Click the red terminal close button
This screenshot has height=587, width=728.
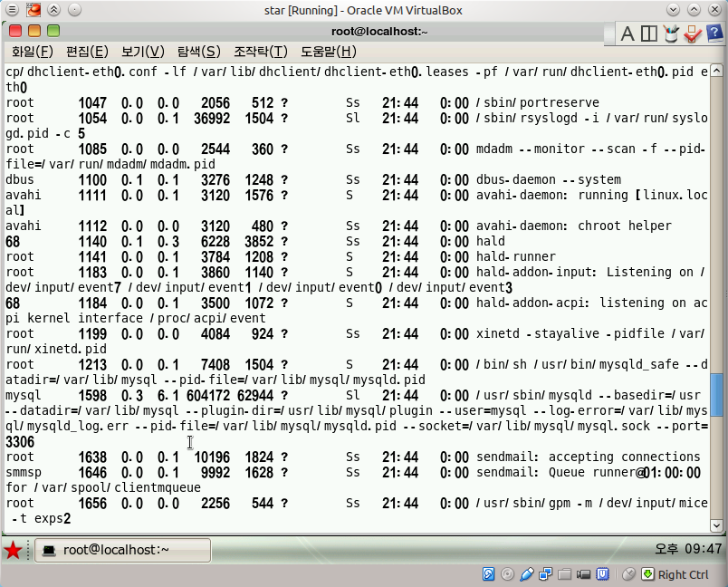point(15,31)
